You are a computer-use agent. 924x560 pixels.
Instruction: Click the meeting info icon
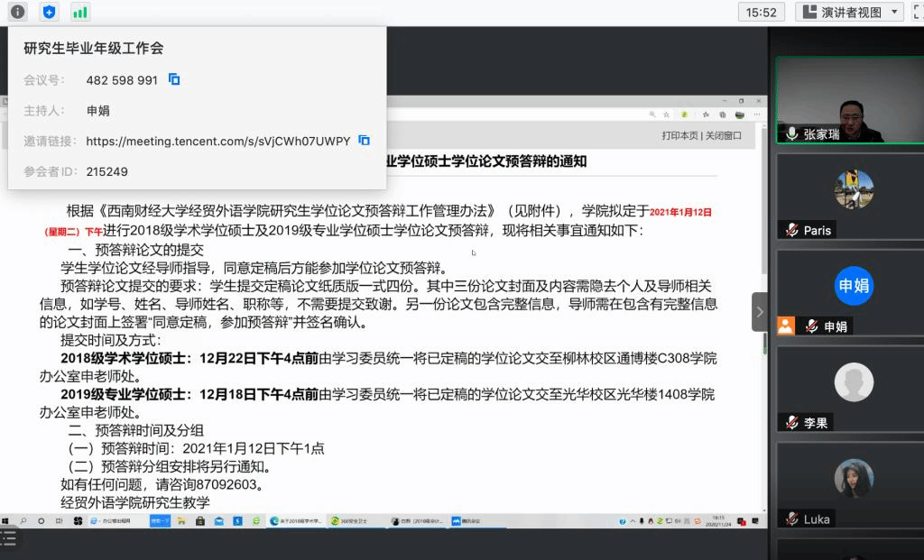18,12
